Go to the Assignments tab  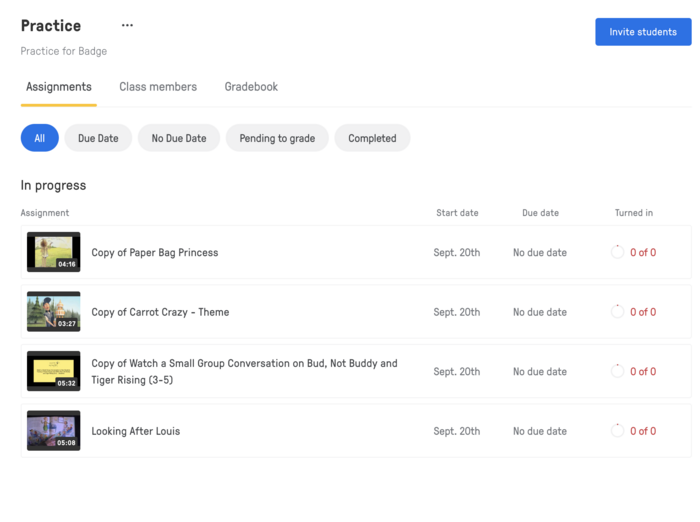click(59, 87)
